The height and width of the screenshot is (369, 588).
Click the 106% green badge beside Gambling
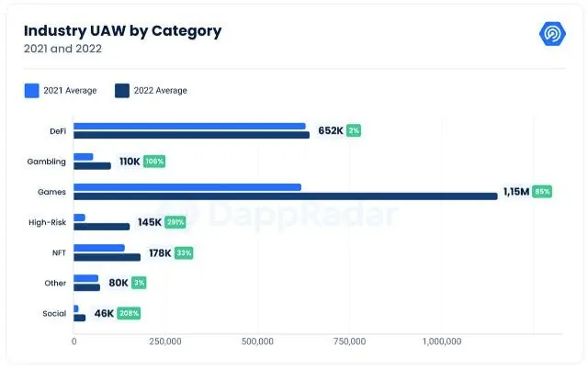click(154, 161)
